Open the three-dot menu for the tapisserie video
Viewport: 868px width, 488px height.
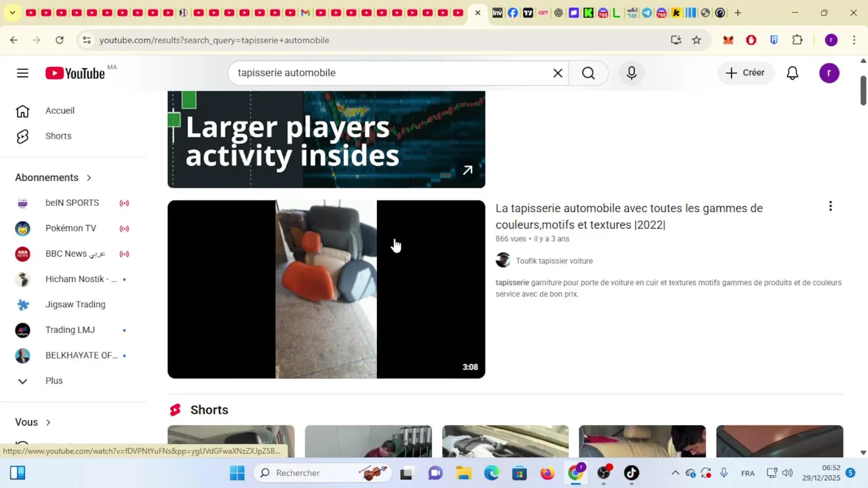click(830, 206)
